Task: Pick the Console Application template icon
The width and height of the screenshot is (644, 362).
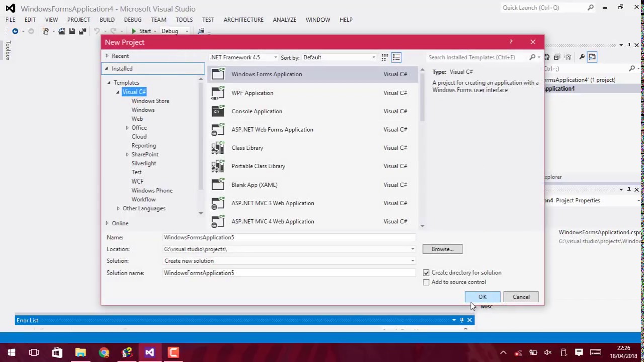Action: point(218,111)
